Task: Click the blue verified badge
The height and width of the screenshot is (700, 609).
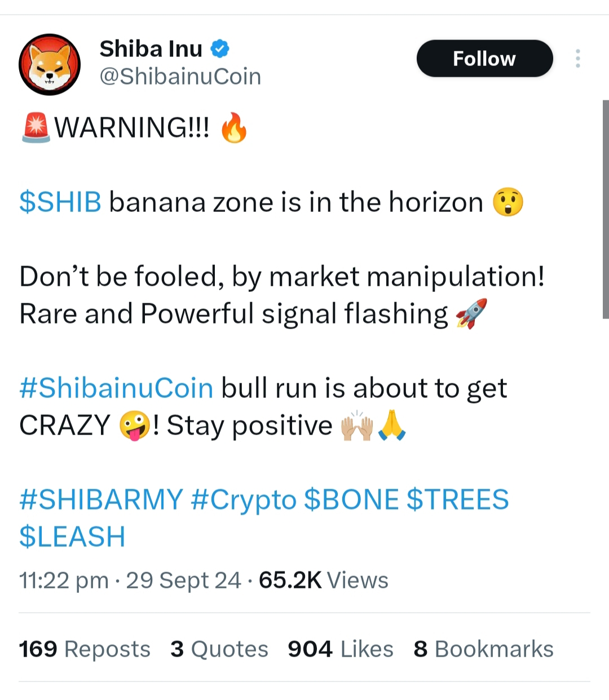Action: [x=220, y=49]
